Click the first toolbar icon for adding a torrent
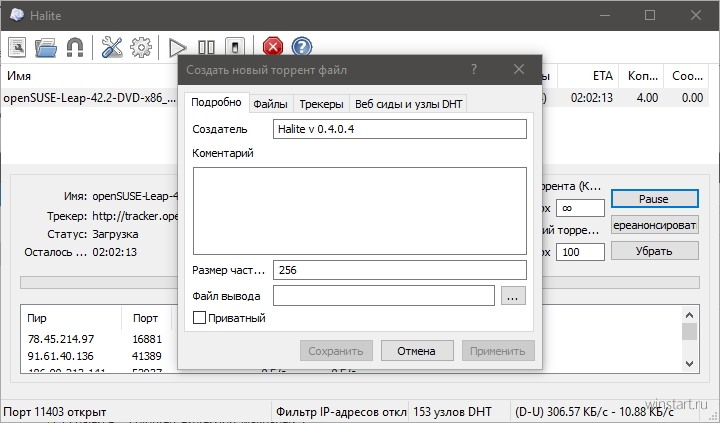The width and height of the screenshot is (720, 423). (x=17, y=47)
